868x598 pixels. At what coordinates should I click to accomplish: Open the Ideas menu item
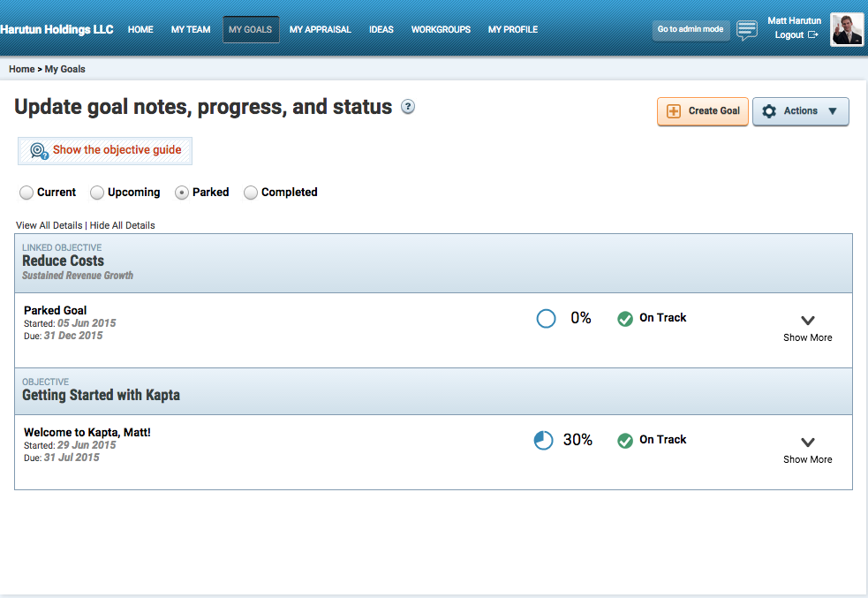pos(381,29)
